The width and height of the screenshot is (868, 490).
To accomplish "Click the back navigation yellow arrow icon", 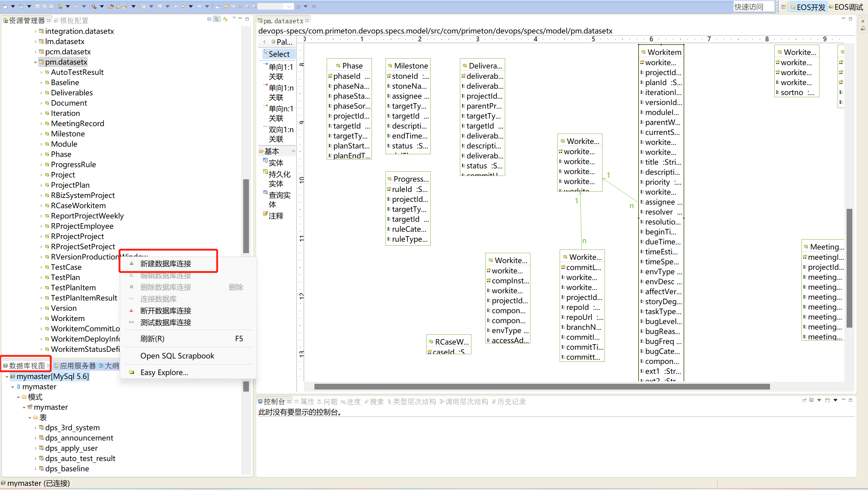I will [183, 6].
